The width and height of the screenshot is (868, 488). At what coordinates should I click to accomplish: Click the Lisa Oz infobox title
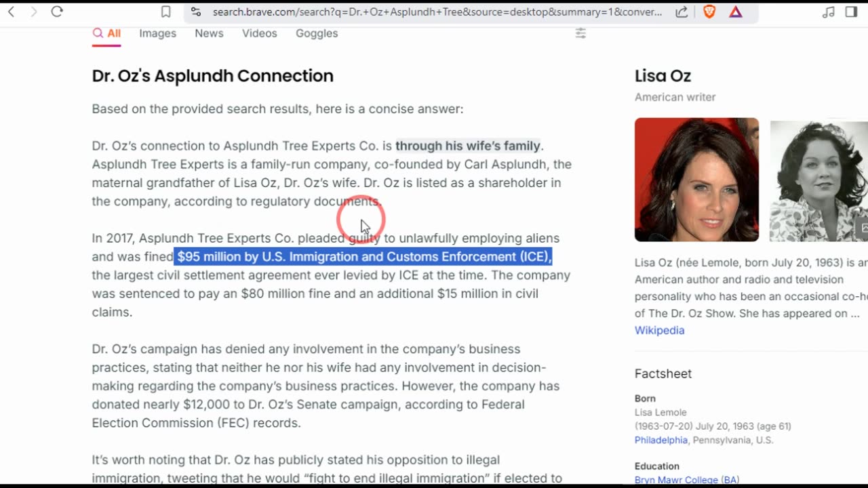[x=663, y=76]
